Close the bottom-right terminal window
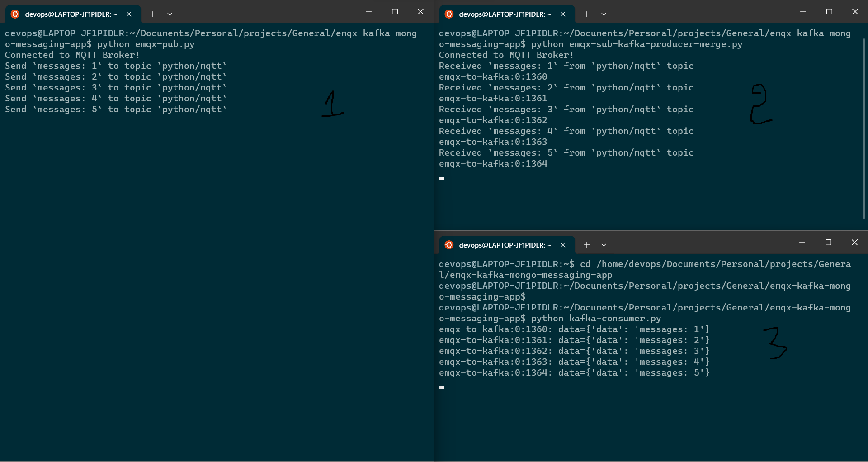The width and height of the screenshot is (868, 462). pos(854,243)
